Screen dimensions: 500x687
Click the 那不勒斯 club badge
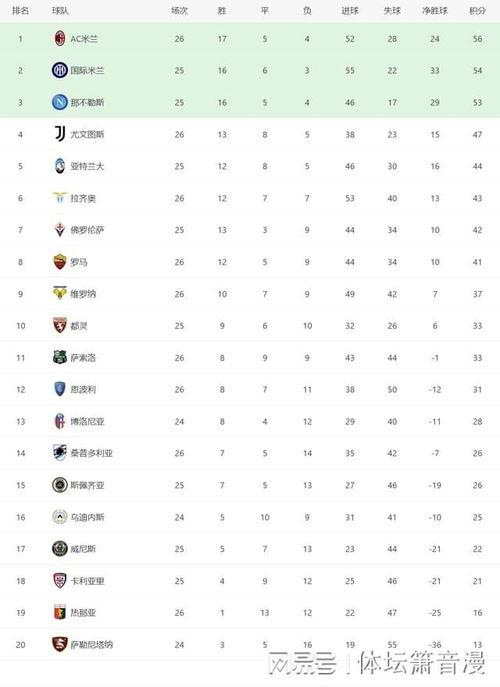tap(60, 102)
